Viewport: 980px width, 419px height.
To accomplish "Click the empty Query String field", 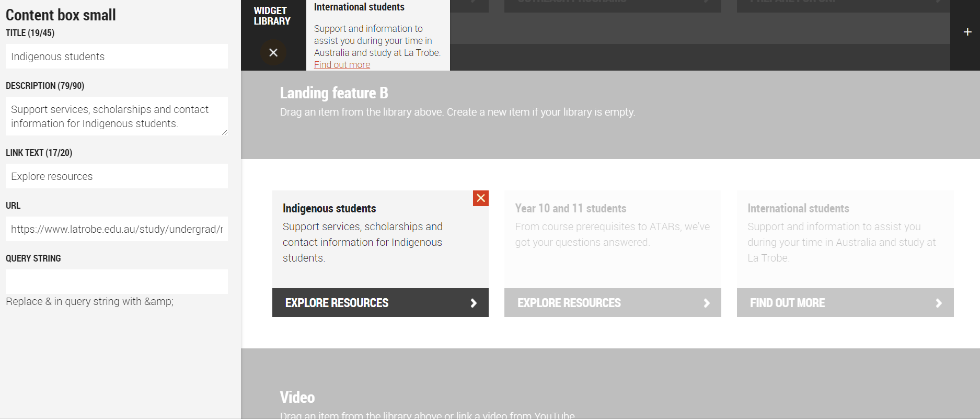I will (x=117, y=281).
